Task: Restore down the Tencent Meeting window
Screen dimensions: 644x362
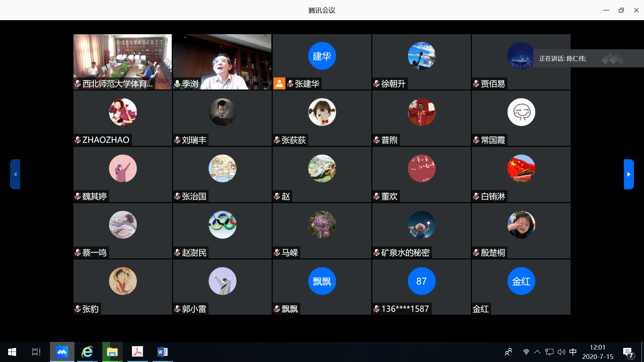Action: click(x=621, y=10)
